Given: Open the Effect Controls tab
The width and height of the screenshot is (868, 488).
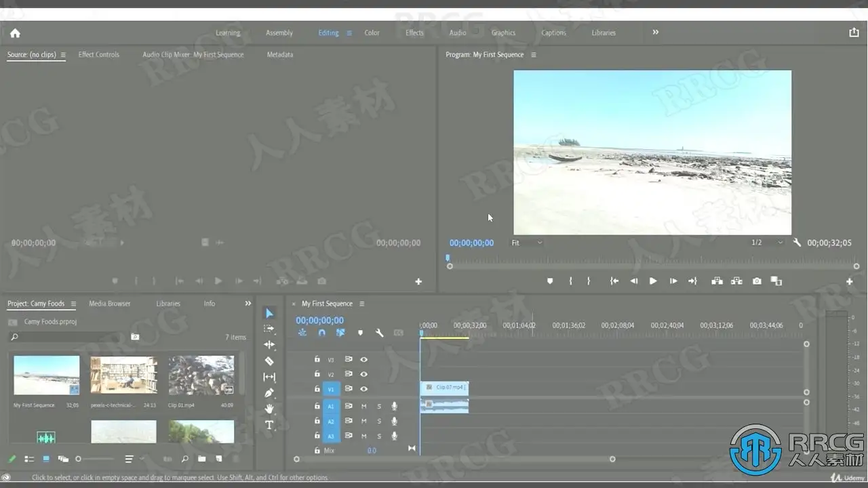Looking at the screenshot, I should click(x=99, y=55).
